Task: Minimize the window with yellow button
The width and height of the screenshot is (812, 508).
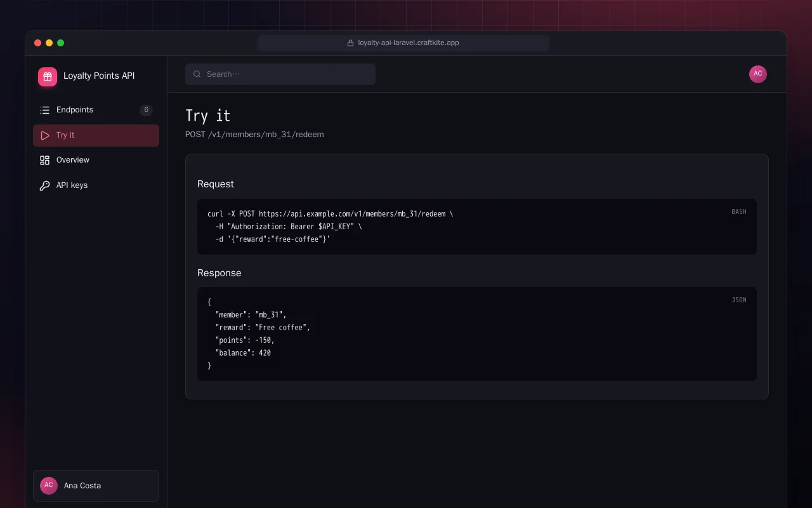Action: [49, 43]
